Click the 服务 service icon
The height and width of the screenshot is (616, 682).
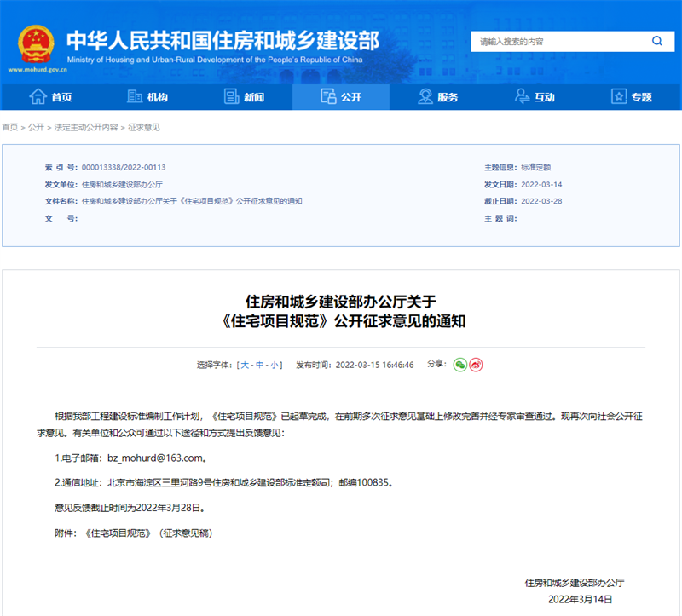(x=425, y=97)
